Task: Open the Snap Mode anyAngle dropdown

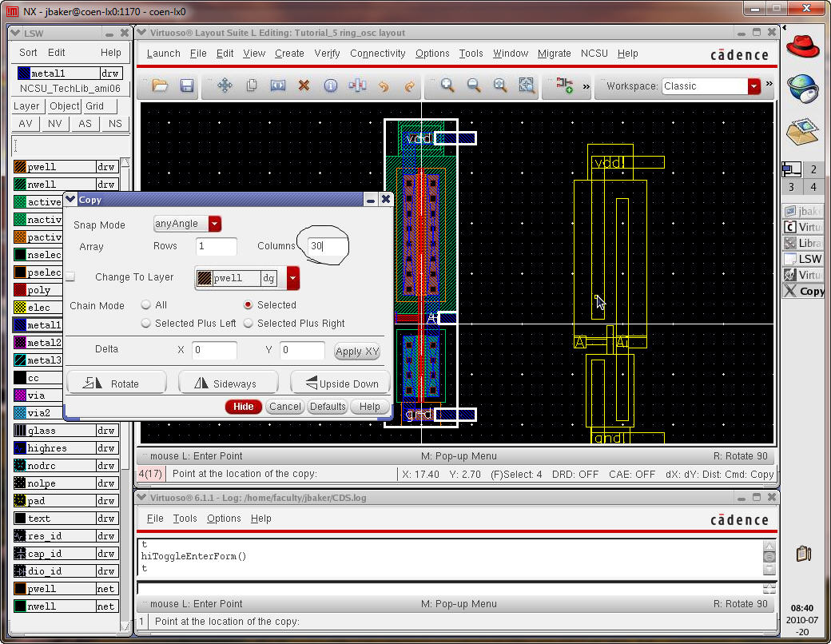Action: 215,225
